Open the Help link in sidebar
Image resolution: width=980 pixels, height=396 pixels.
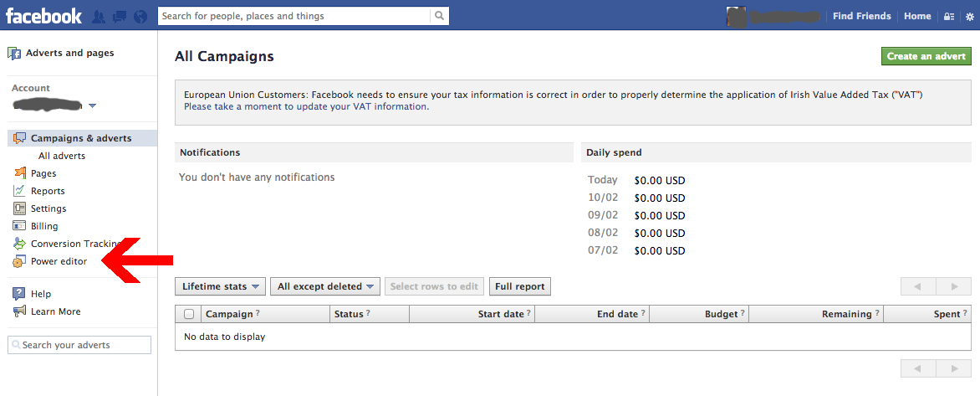click(41, 293)
